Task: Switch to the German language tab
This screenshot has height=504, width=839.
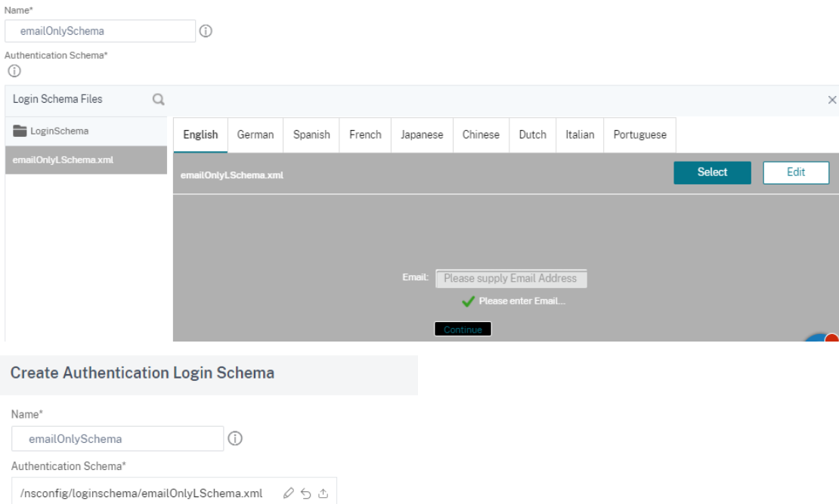Action: [255, 135]
